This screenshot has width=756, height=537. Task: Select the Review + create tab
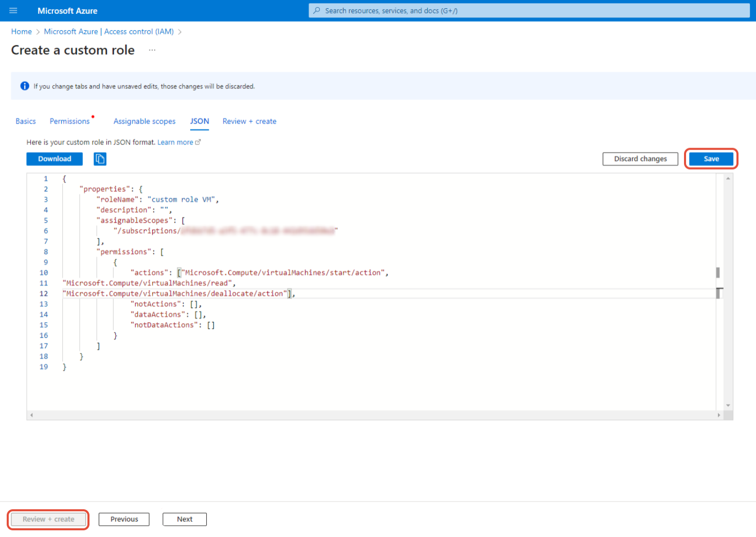tap(249, 121)
